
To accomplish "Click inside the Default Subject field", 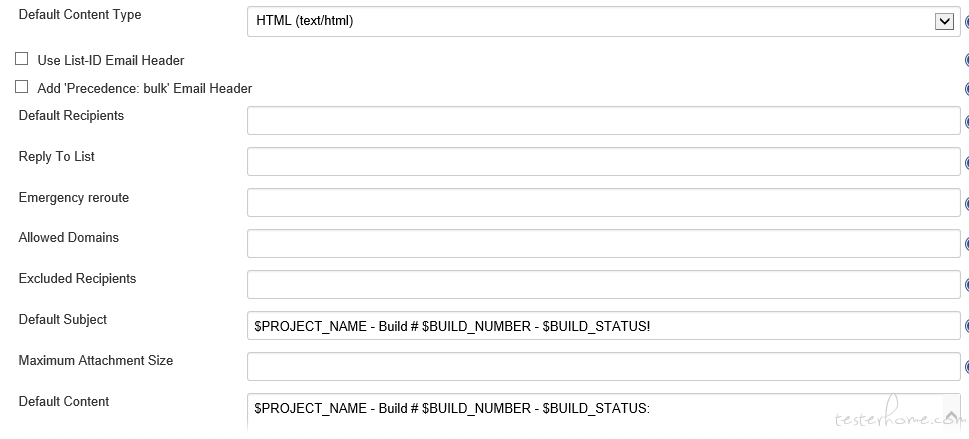I will pyautogui.click(x=603, y=326).
